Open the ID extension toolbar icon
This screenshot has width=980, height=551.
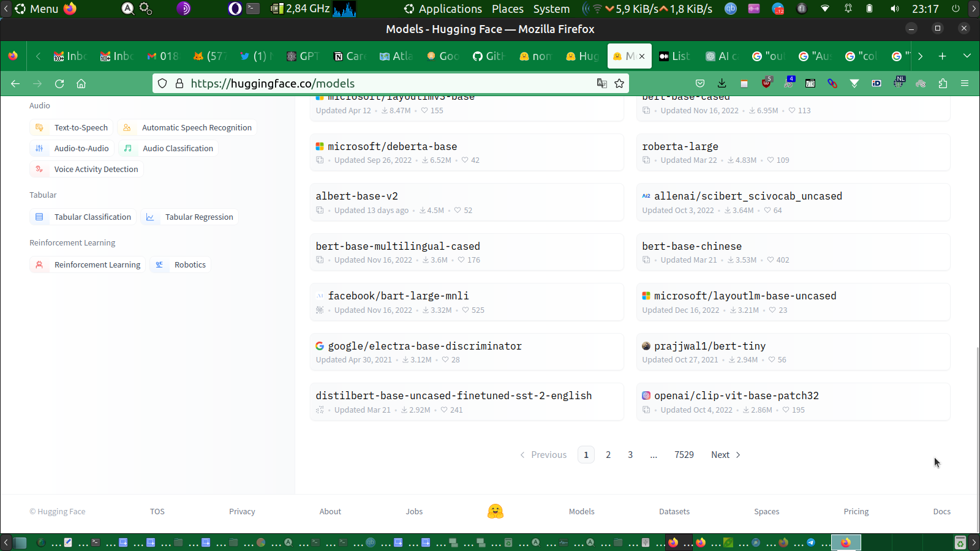tap(876, 83)
